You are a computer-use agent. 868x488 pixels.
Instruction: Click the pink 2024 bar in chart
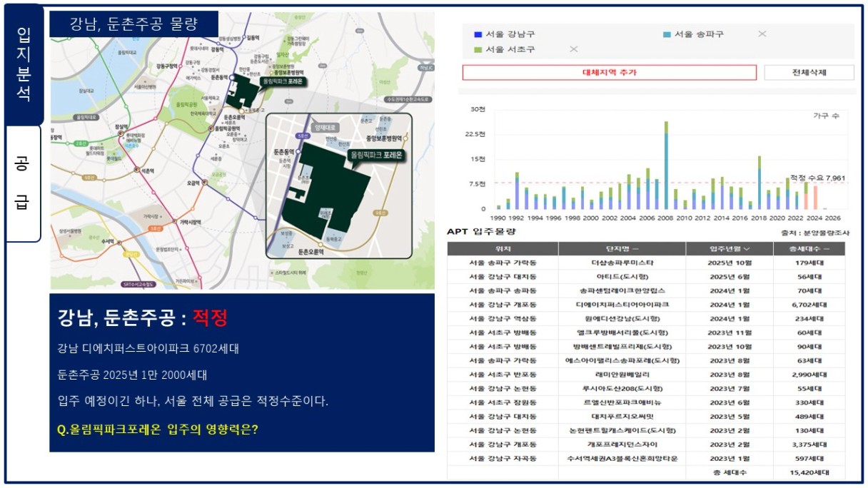tap(815, 198)
